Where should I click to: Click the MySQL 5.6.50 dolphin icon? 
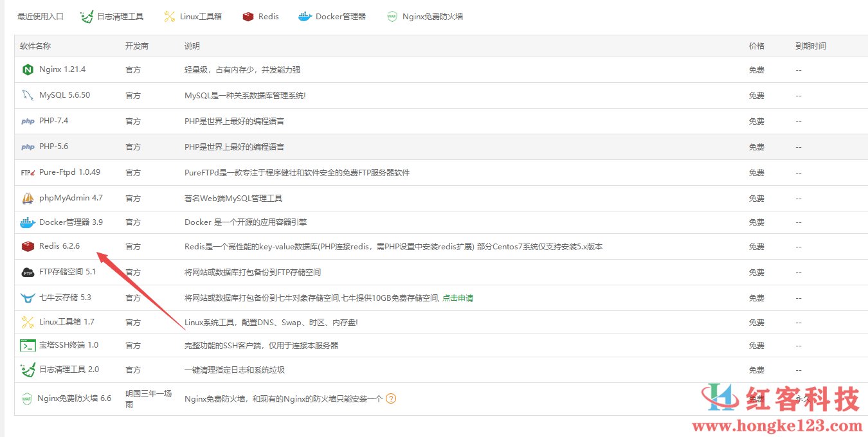tap(28, 95)
